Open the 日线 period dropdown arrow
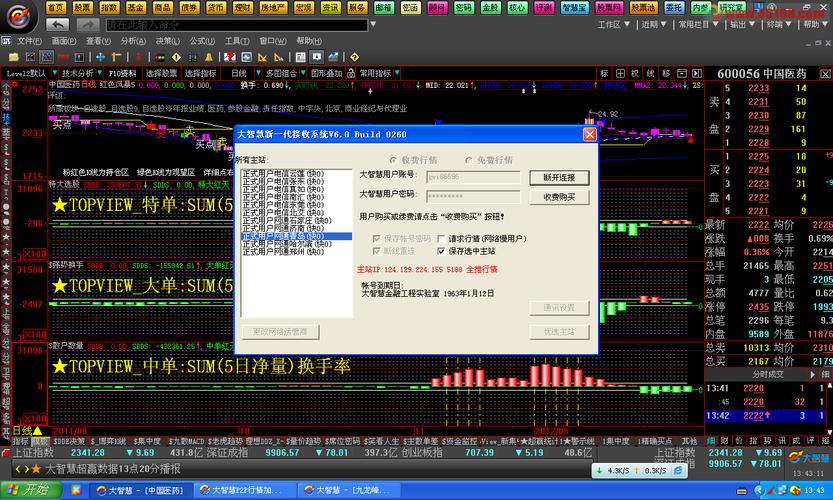The image size is (833, 500). tap(258, 73)
